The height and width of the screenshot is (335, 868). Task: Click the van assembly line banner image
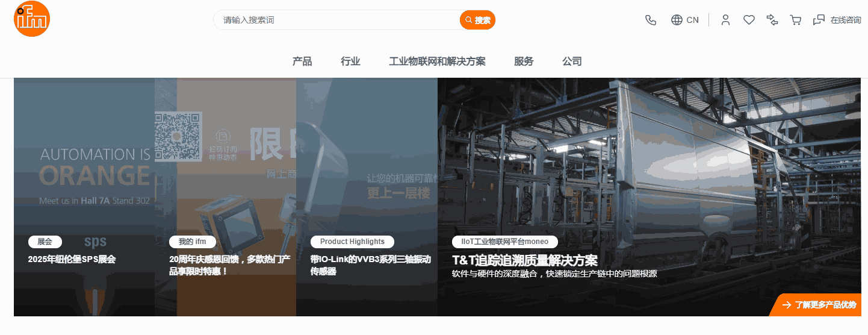point(649,197)
